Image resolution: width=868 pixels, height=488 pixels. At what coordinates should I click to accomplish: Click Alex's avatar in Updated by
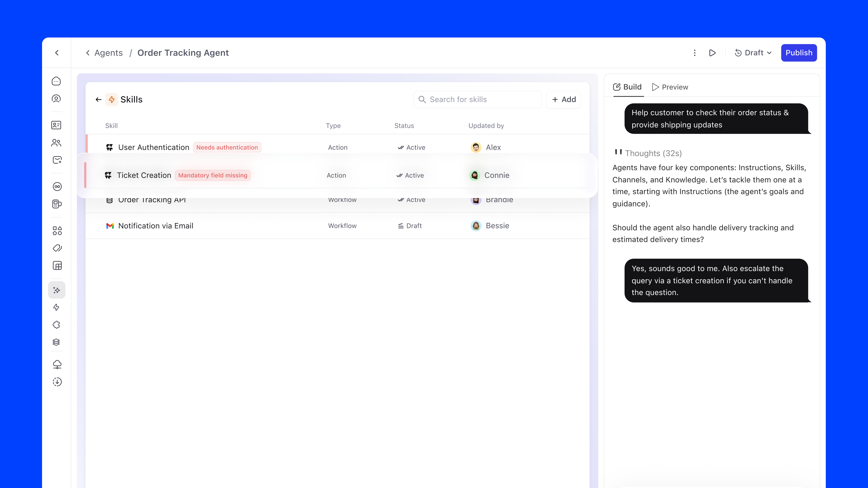coord(476,148)
